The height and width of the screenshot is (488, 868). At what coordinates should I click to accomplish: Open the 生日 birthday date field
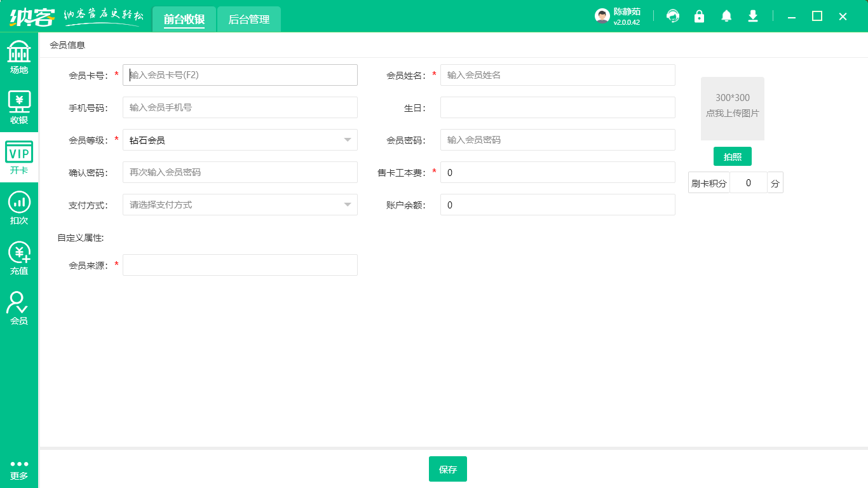click(x=557, y=107)
